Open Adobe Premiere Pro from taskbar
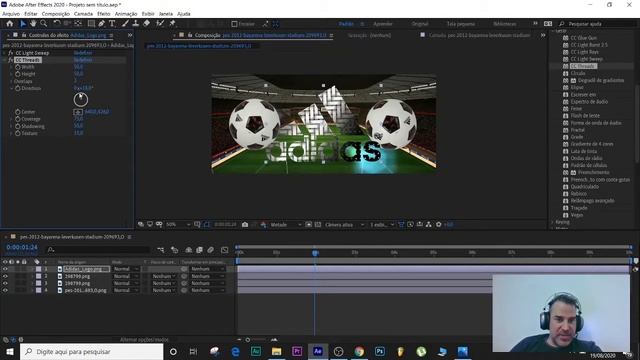This screenshot has height=360, width=640. [x=297, y=351]
